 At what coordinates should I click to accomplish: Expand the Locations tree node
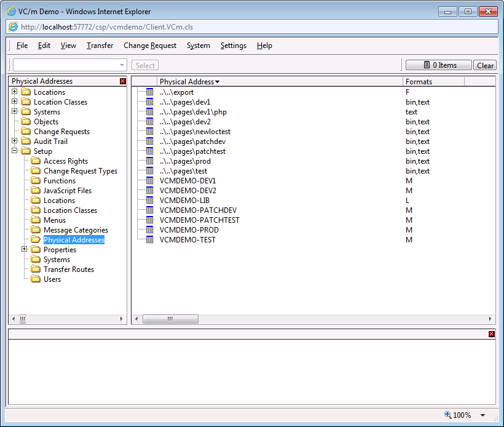pyautogui.click(x=15, y=92)
